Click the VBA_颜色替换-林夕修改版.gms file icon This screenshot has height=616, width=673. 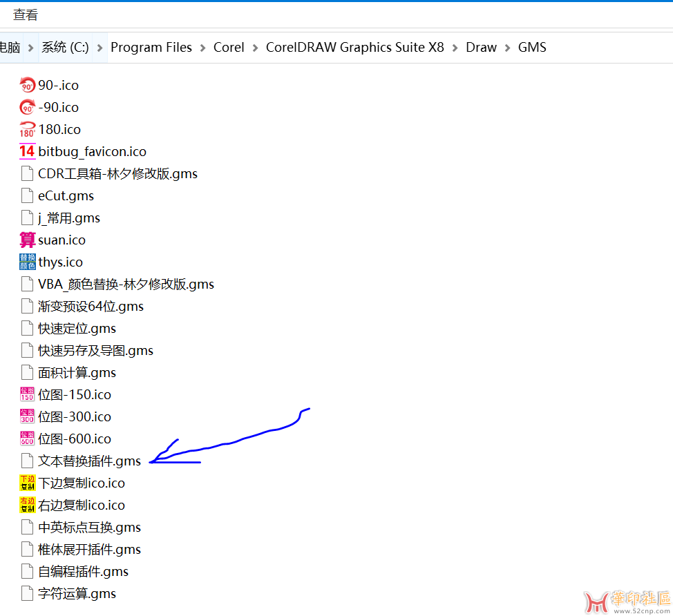pos(27,284)
